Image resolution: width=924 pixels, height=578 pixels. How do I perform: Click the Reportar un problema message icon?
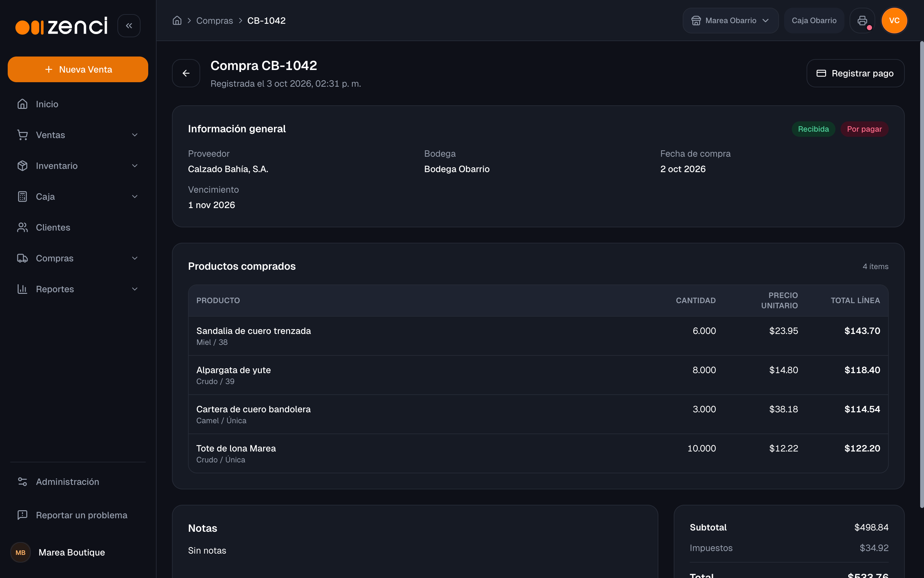[22, 515]
